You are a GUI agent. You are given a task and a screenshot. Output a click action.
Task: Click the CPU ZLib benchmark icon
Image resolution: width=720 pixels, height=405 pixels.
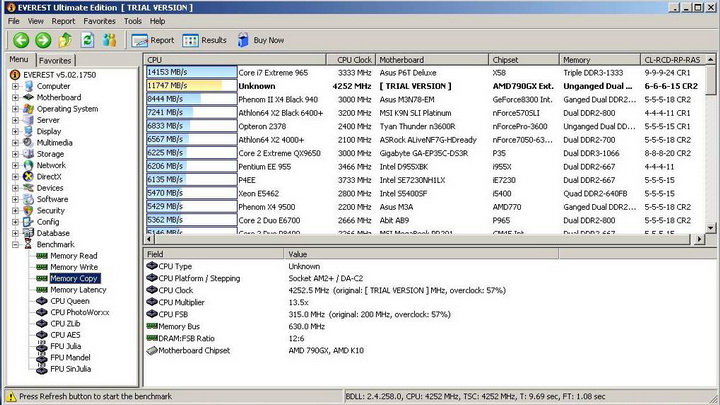tap(42, 324)
